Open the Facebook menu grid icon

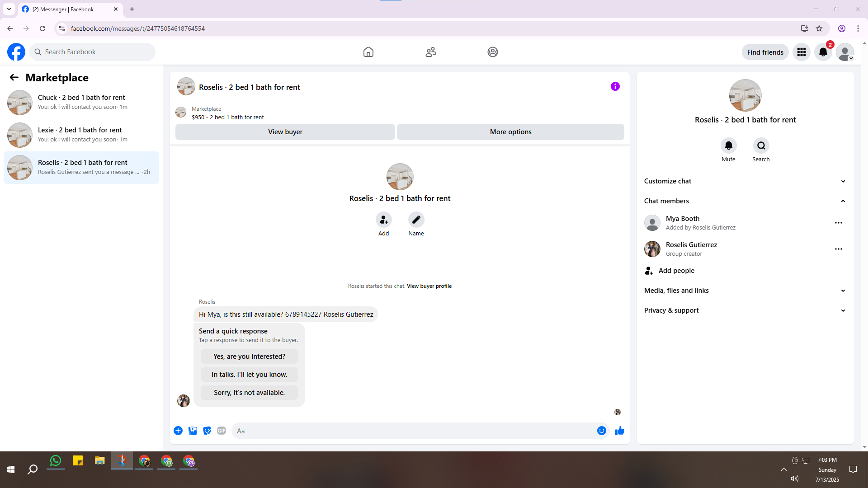[x=801, y=52]
